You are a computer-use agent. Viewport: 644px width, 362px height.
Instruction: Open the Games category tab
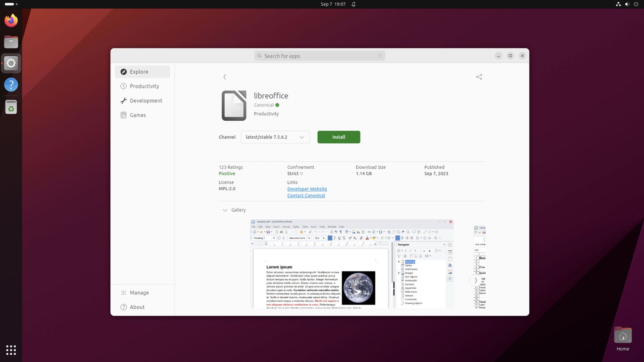(x=138, y=115)
